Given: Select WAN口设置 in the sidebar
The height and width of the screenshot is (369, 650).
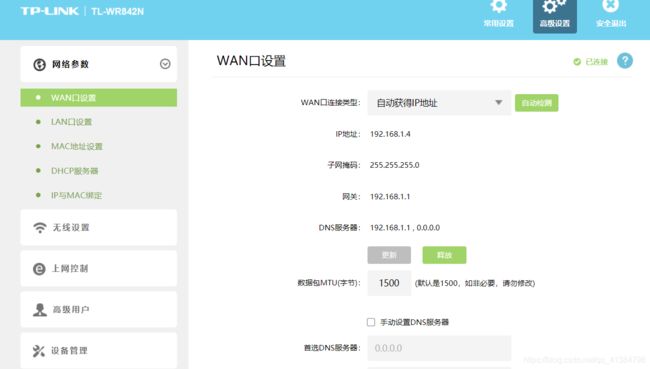Looking at the screenshot, I should coord(99,97).
